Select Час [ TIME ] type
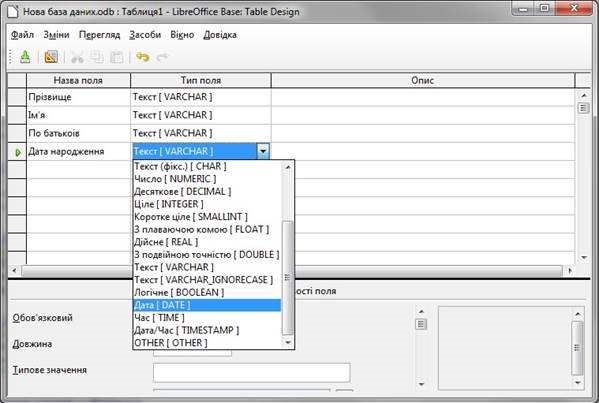 [207, 317]
